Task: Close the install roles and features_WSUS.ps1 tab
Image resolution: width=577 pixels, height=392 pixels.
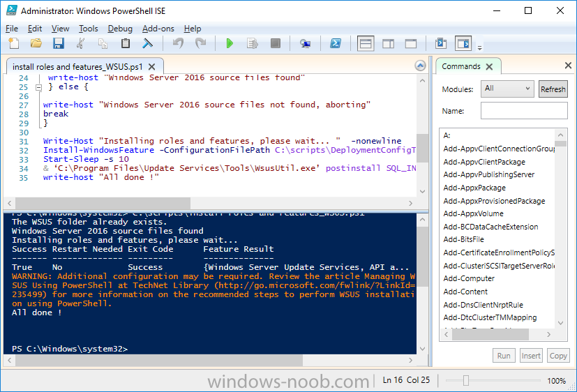Action: (151, 67)
